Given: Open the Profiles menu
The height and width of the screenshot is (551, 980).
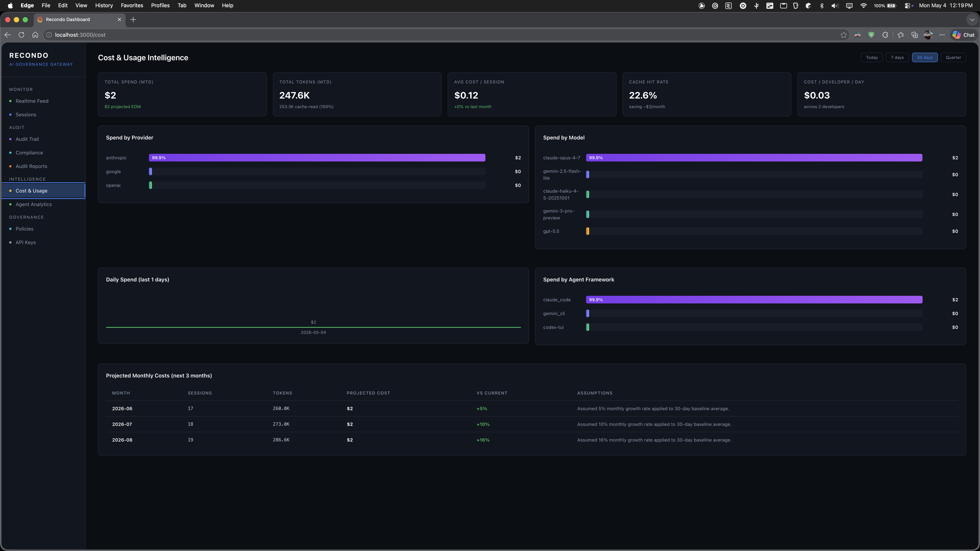Looking at the screenshot, I should [x=160, y=5].
